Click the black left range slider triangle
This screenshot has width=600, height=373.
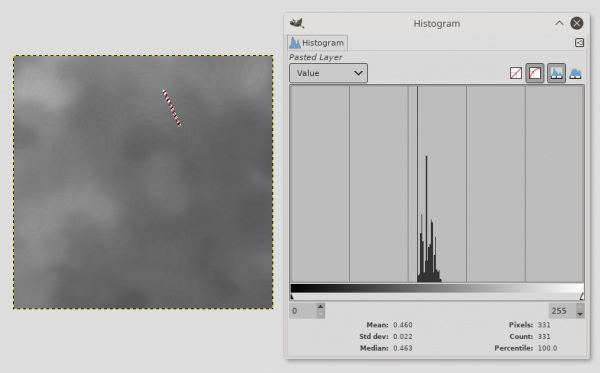(292, 296)
